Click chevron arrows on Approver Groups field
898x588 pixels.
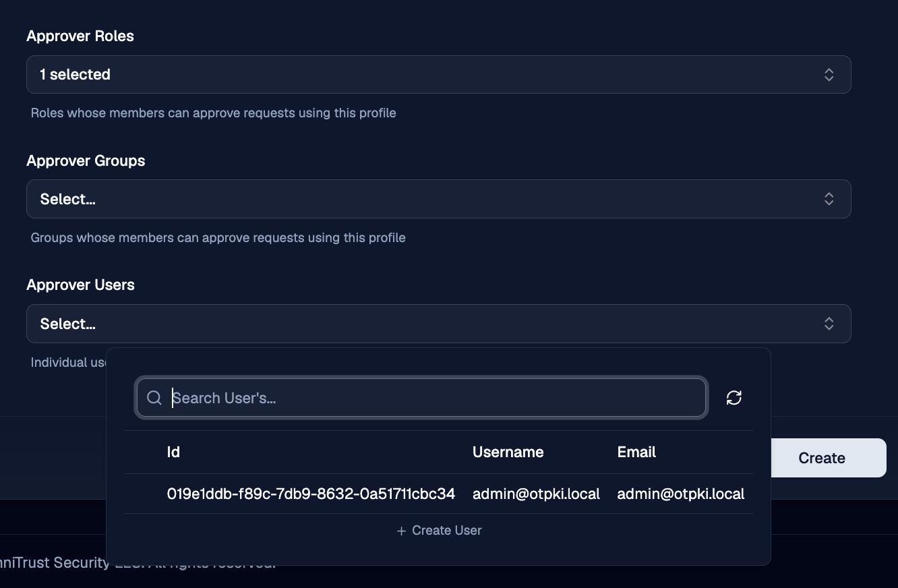pyautogui.click(x=829, y=199)
